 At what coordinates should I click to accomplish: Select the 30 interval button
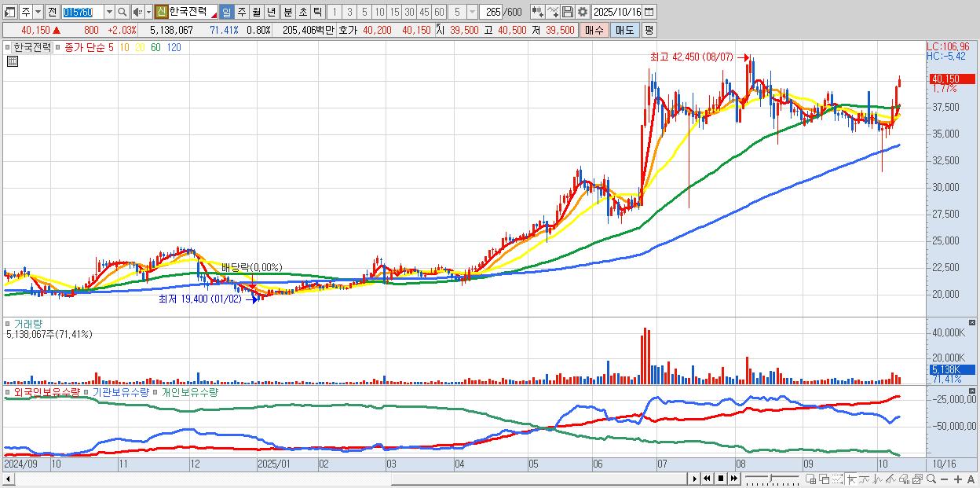409,12
